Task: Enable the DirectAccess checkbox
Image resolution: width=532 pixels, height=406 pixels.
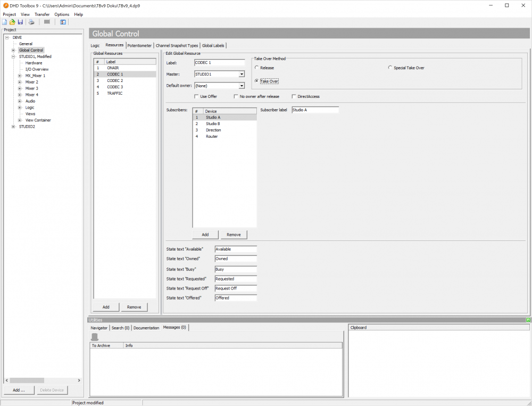Action: click(x=294, y=96)
